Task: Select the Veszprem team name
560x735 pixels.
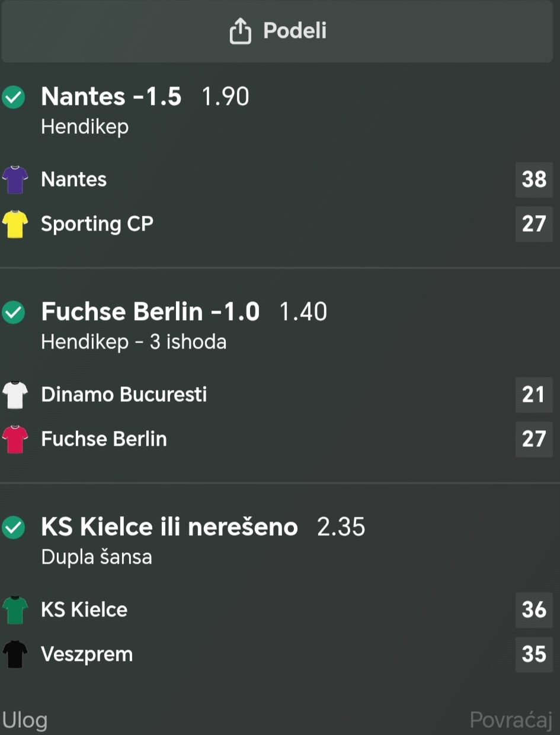Action: tap(87, 654)
